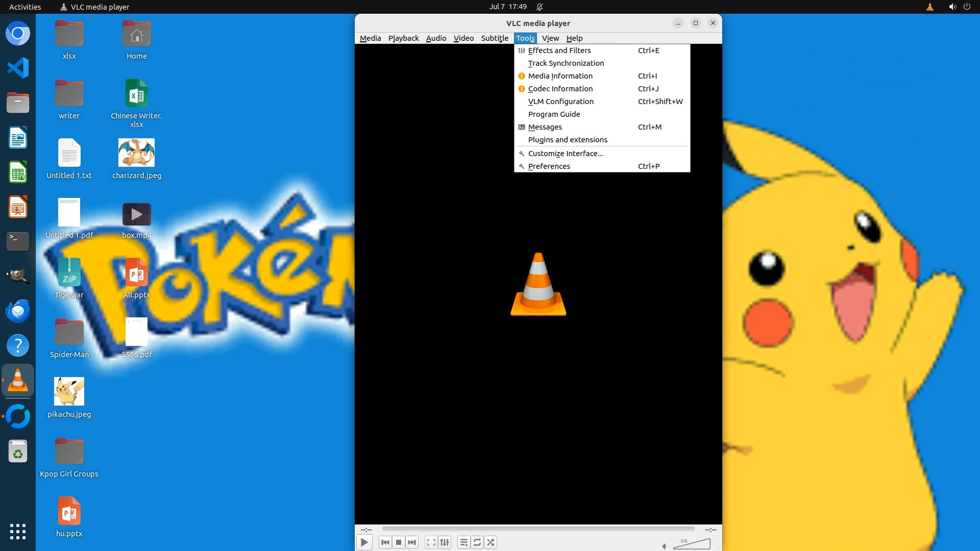
Task: Open the Media menu
Action: [370, 38]
